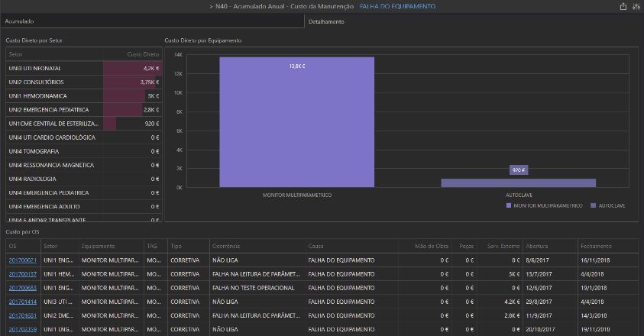The width and height of the screenshot is (644, 336).
Task: Click AUTOCLAVE legend color square
Action: (594, 205)
